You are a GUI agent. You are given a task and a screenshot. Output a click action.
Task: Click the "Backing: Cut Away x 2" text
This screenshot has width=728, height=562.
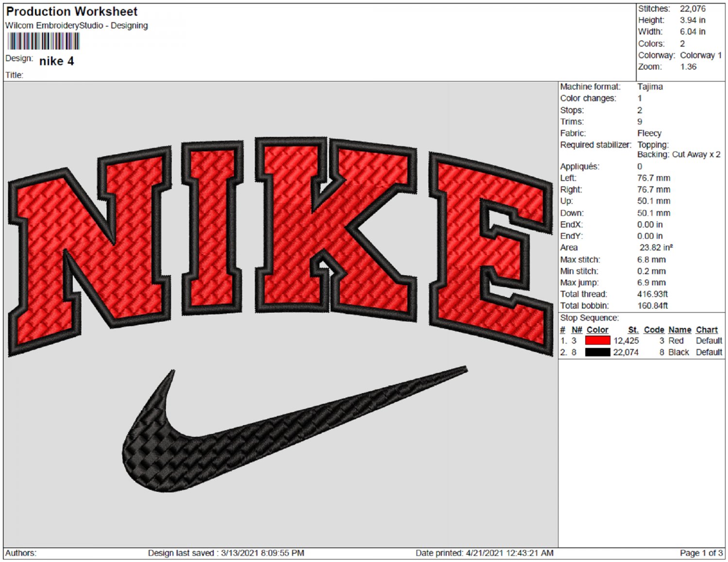[x=679, y=155]
